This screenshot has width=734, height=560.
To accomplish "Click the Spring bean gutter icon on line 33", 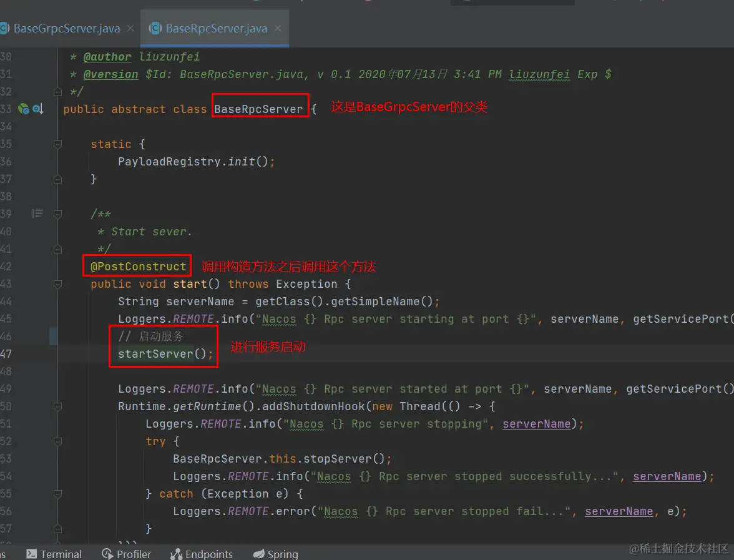I will click(x=24, y=109).
